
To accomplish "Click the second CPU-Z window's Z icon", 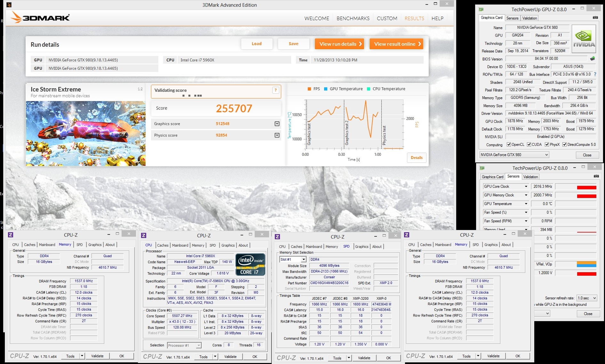I will (144, 235).
